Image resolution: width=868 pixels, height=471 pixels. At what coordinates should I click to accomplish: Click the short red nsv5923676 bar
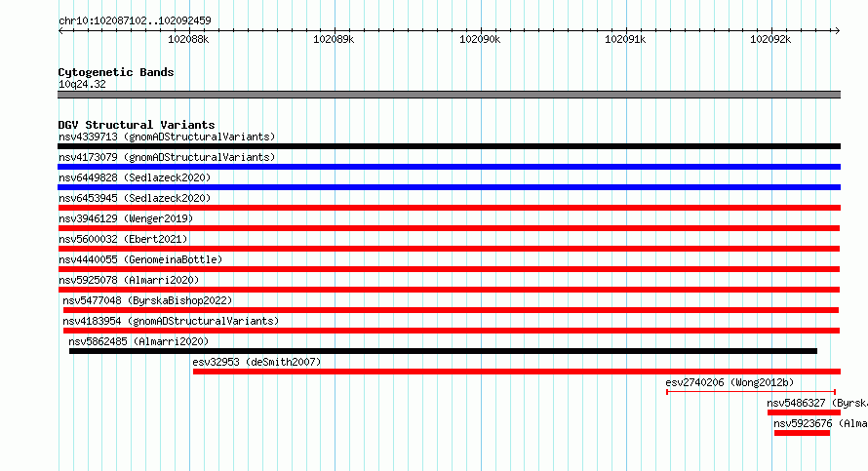[802, 433]
